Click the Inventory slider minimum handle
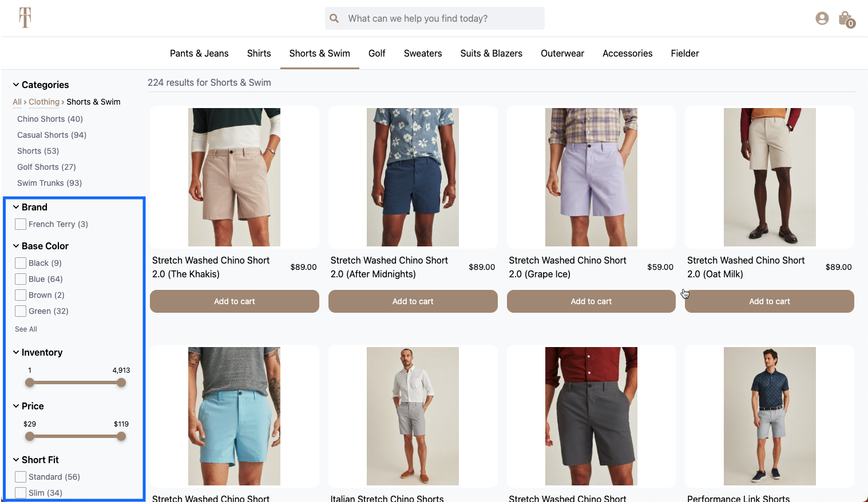This screenshot has width=868, height=502. point(30,383)
